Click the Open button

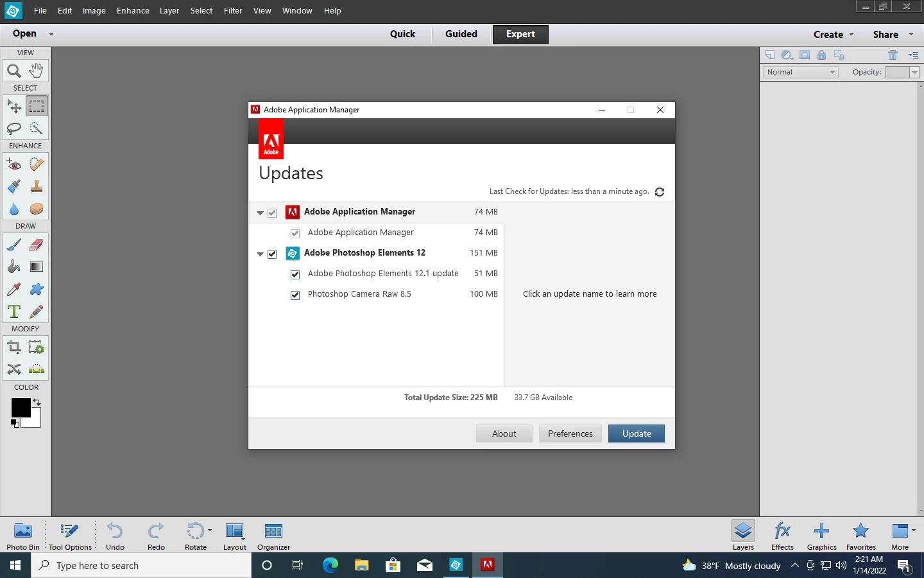pyautogui.click(x=24, y=33)
